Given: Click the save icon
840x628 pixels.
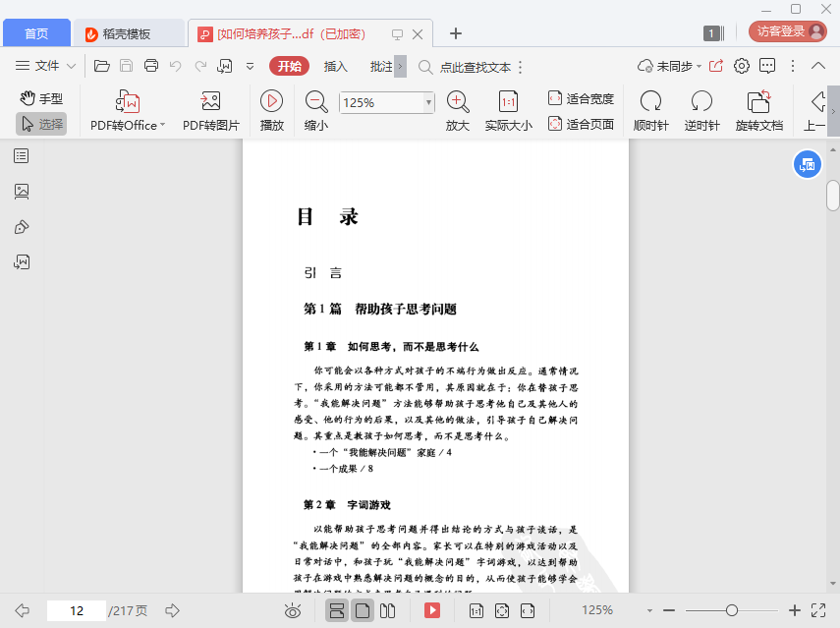Looking at the screenshot, I should click(126, 66).
